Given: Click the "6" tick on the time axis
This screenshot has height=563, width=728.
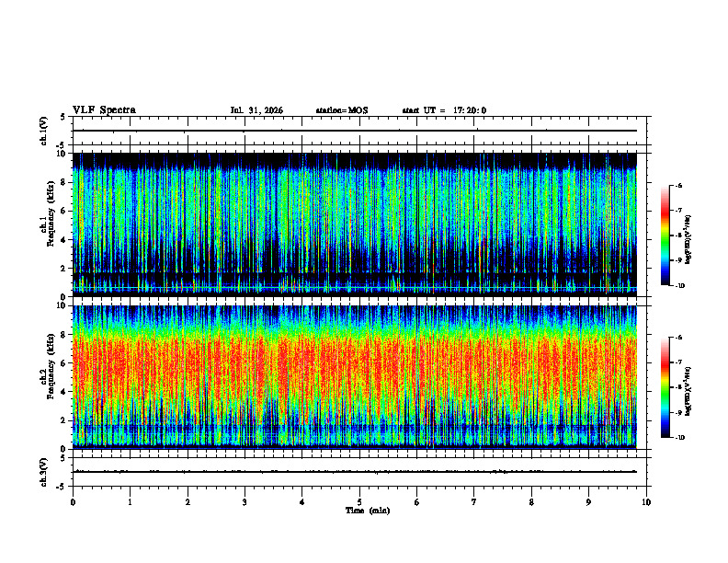Looking at the screenshot, I should 417,502.
